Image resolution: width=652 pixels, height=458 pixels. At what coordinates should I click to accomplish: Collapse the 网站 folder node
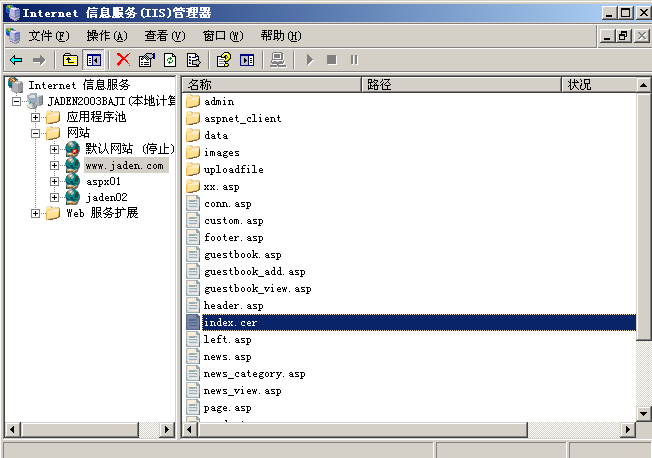pos(35,133)
